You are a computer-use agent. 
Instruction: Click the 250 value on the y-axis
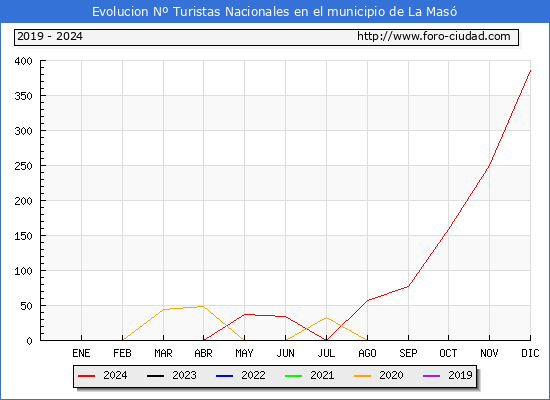point(23,166)
